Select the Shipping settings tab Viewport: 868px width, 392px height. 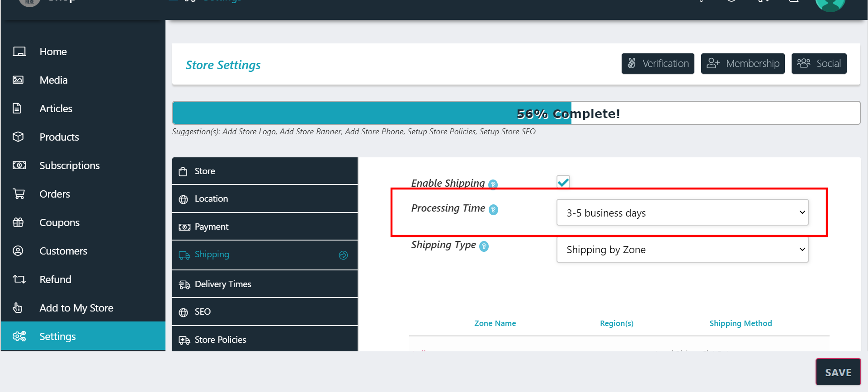[265, 255]
